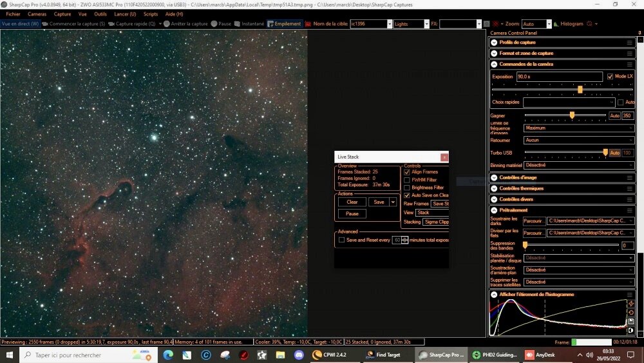Open Supprimer les traces satellites dropdown
The width and height of the screenshot is (644, 363).
click(579, 282)
